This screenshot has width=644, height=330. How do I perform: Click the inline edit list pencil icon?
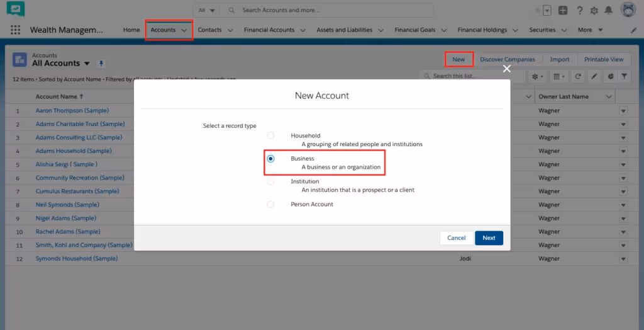(x=594, y=77)
